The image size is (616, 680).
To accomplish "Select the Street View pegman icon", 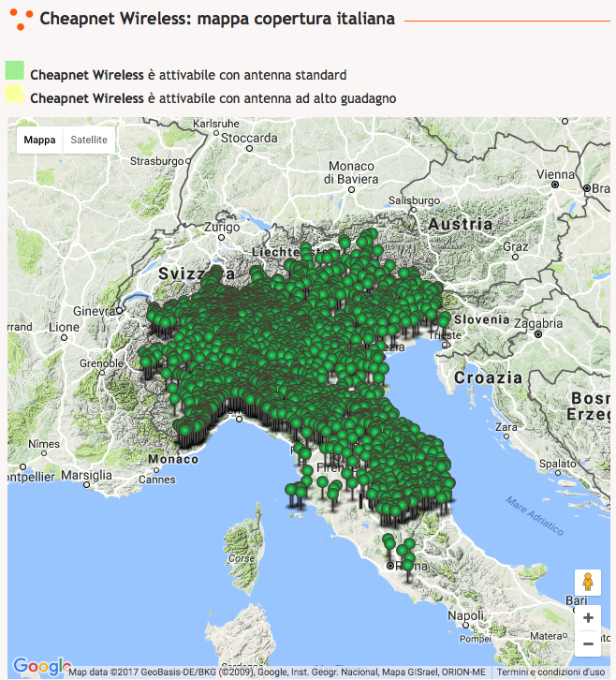I will pos(588,583).
